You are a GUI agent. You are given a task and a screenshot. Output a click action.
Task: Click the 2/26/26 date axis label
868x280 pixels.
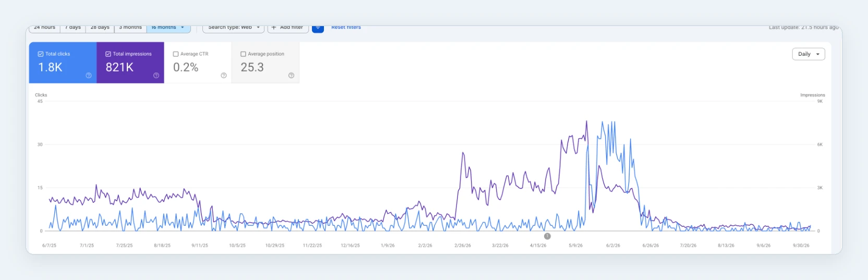pyautogui.click(x=463, y=246)
